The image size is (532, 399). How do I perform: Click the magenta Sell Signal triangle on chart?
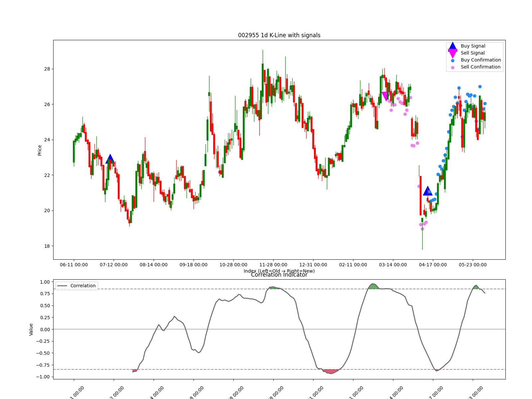(x=386, y=96)
